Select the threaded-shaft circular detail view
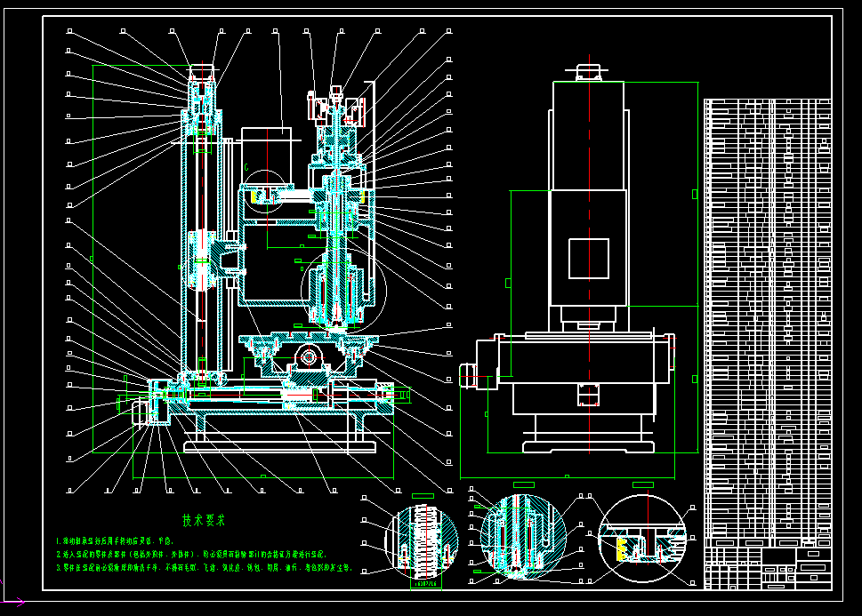Image resolution: width=862 pixels, height=616 pixels. point(422,541)
